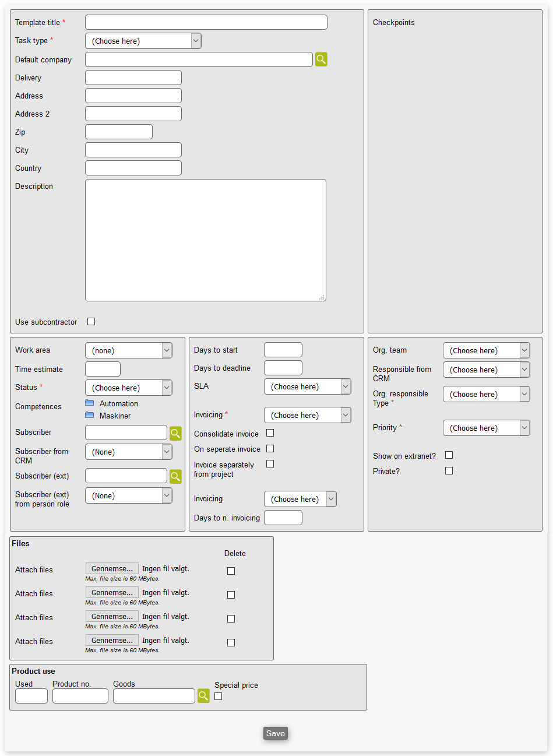Click the Days to start input
The width and height of the screenshot is (553, 756).
coord(283,350)
